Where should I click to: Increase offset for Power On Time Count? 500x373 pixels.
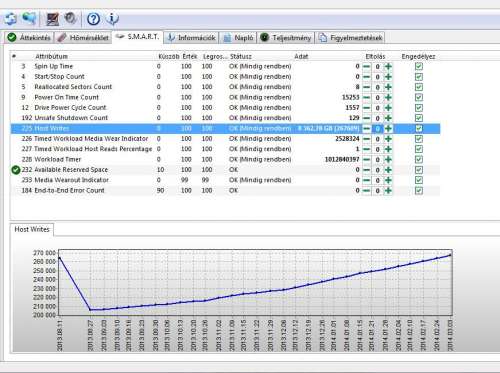388,98
